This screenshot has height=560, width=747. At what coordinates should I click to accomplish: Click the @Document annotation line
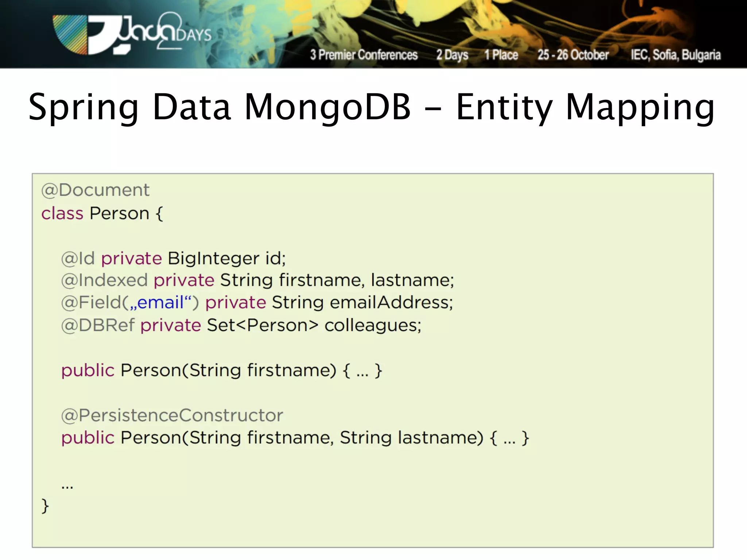click(x=95, y=190)
